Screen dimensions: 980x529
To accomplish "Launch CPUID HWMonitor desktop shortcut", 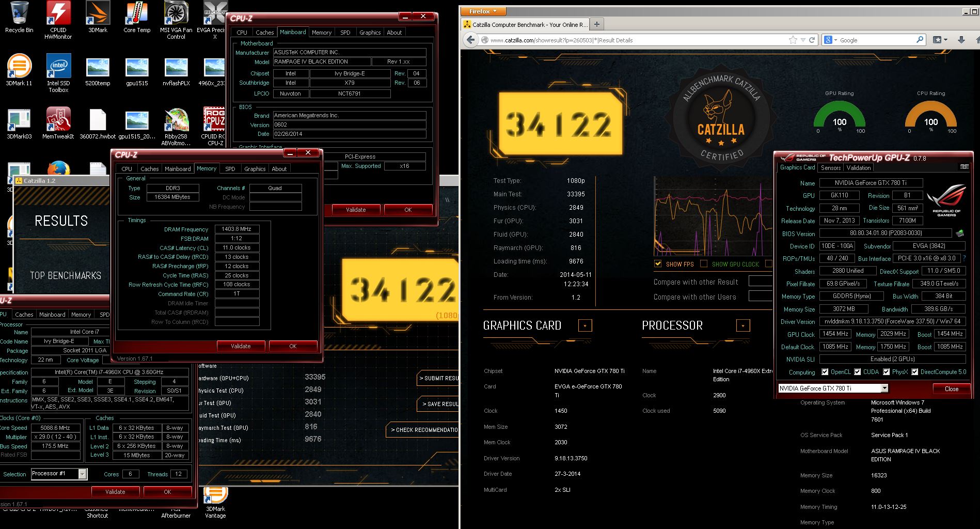I will (58, 21).
